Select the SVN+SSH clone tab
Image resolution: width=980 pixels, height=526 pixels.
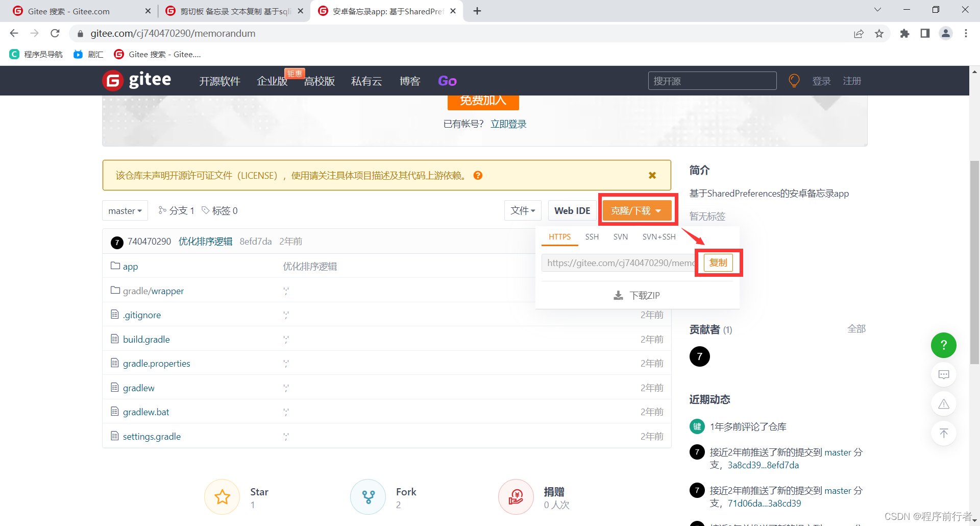coord(659,237)
